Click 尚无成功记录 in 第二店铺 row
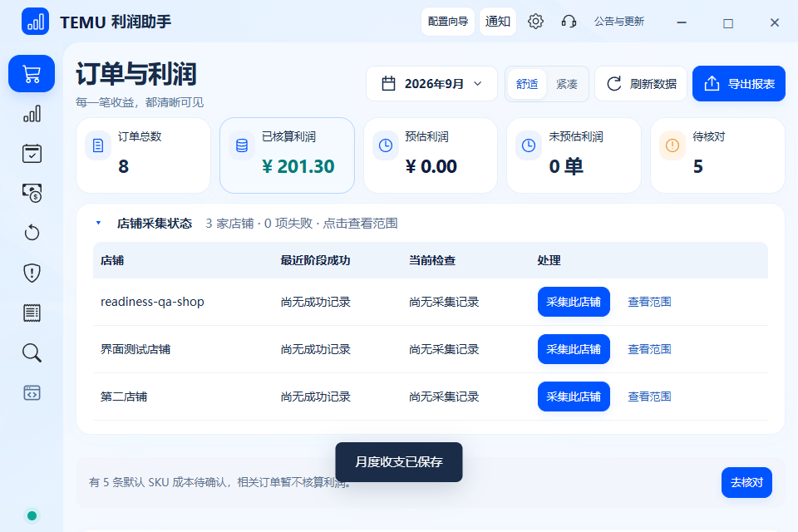The height and width of the screenshot is (532, 798). coord(316,397)
